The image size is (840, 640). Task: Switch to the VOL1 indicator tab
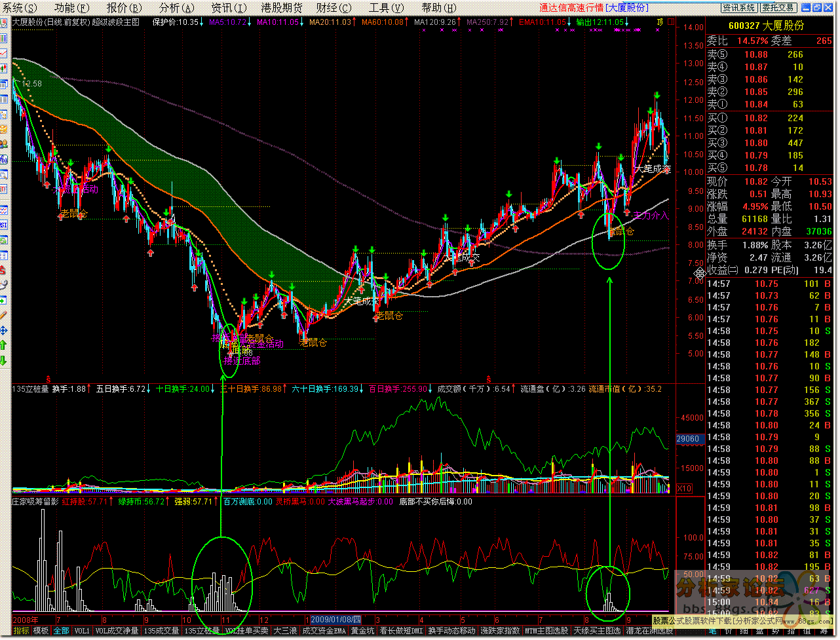pos(82,631)
